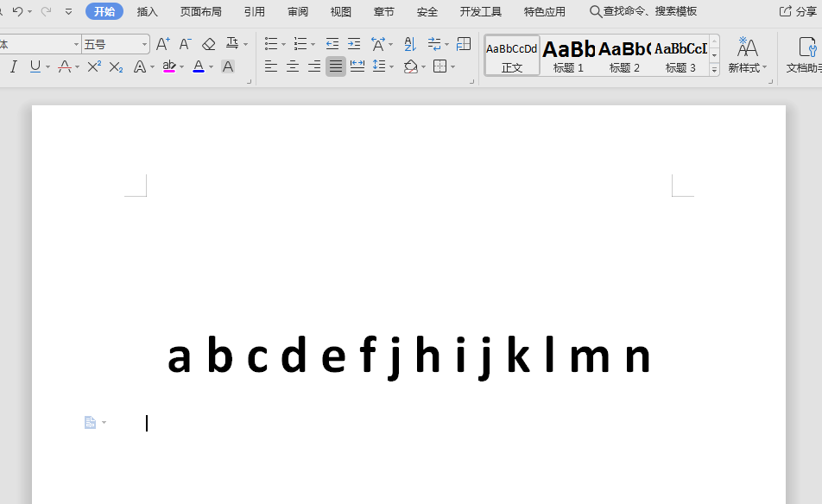Click the clear formatting eraser icon
Image resolution: width=822 pixels, height=504 pixels.
208,44
